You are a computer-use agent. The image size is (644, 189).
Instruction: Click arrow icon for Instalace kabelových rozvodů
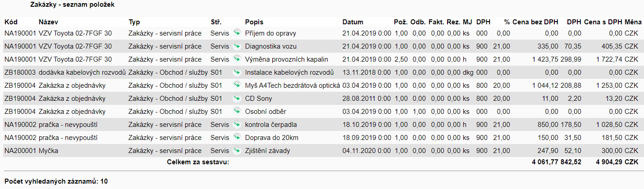pyautogui.click(x=237, y=72)
